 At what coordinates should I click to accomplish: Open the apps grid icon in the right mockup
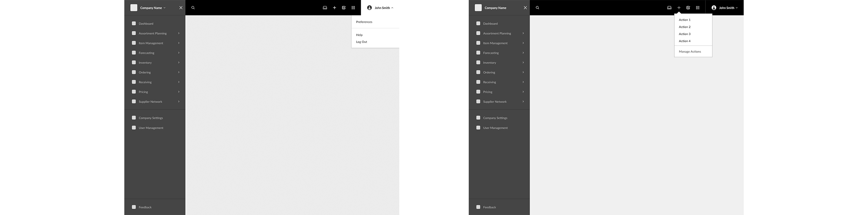pos(698,8)
